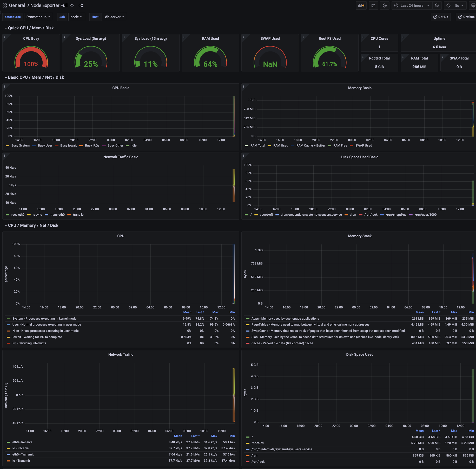
Task: Cycle view mode via monitor icon
Action: [473, 5]
